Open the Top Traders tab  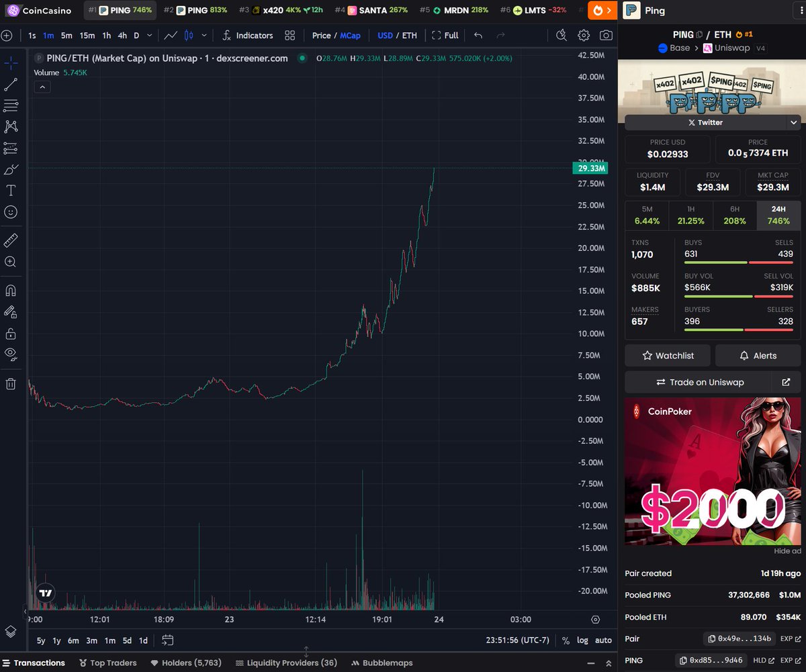[x=108, y=663]
